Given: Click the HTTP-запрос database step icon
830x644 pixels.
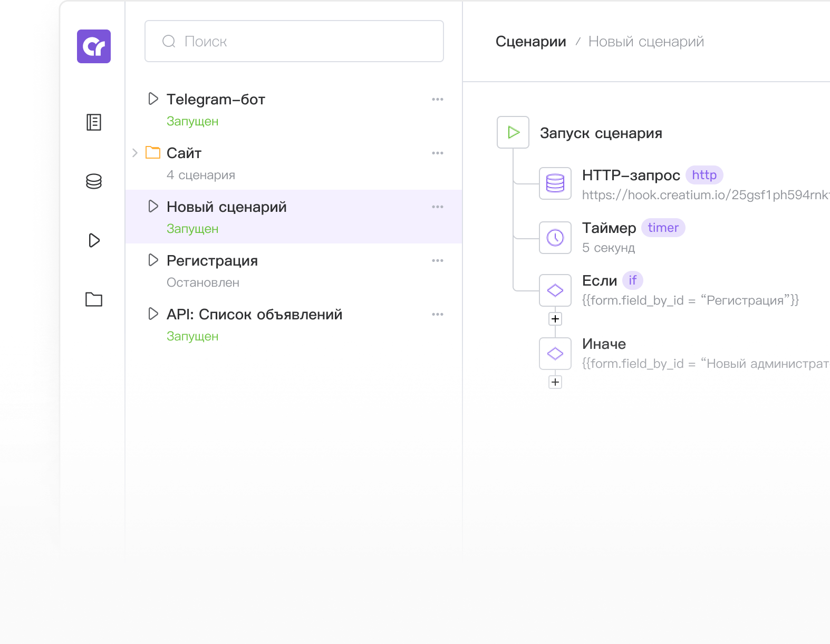Looking at the screenshot, I should point(555,183).
